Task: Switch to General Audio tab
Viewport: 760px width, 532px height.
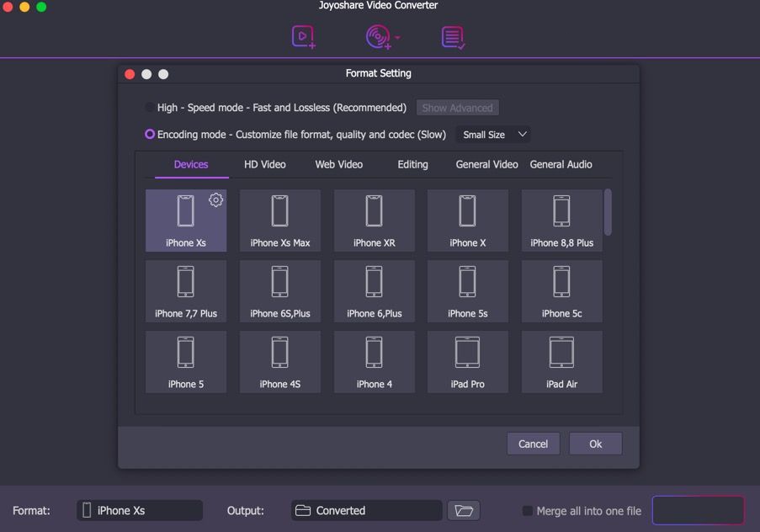Action: coord(561,164)
